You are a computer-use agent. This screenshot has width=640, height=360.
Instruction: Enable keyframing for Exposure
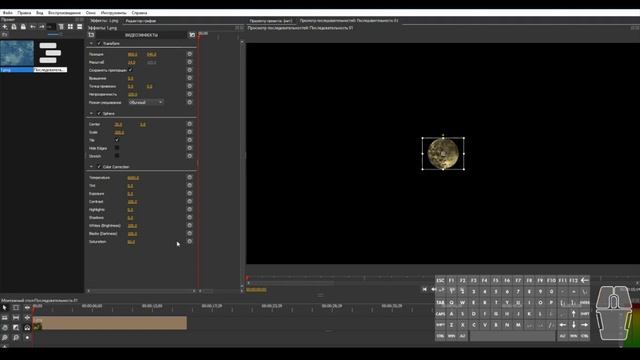tap(189, 193)
